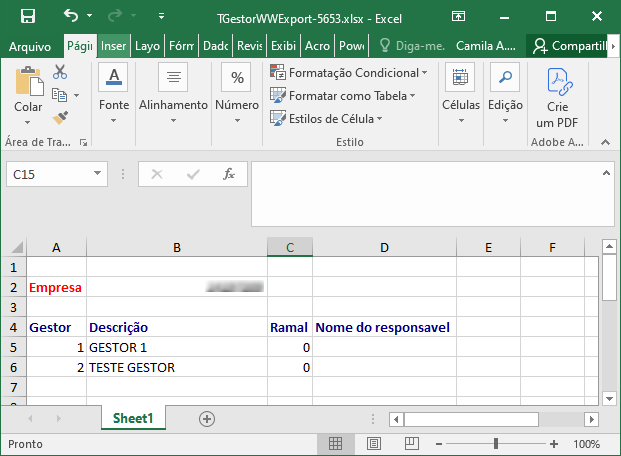621x456 pixels.
Task: Open the Name Box dropdown arrow
Action: [97, 174]
